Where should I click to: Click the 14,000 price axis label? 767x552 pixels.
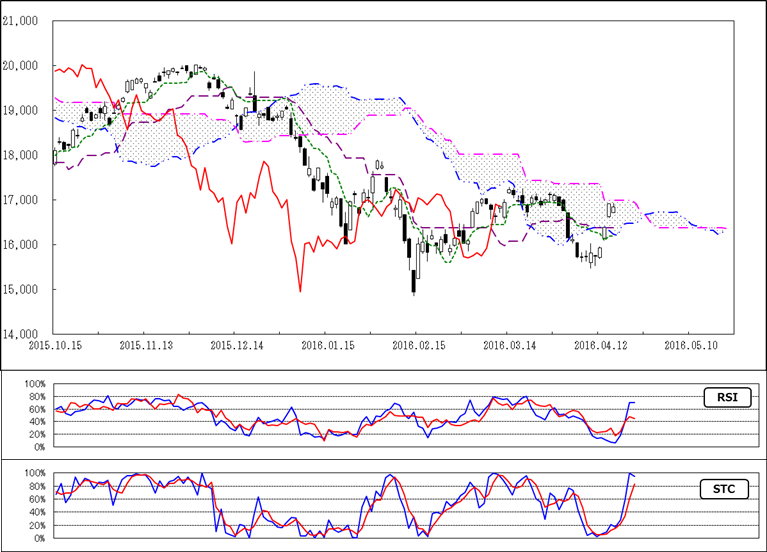click(22, 334)
